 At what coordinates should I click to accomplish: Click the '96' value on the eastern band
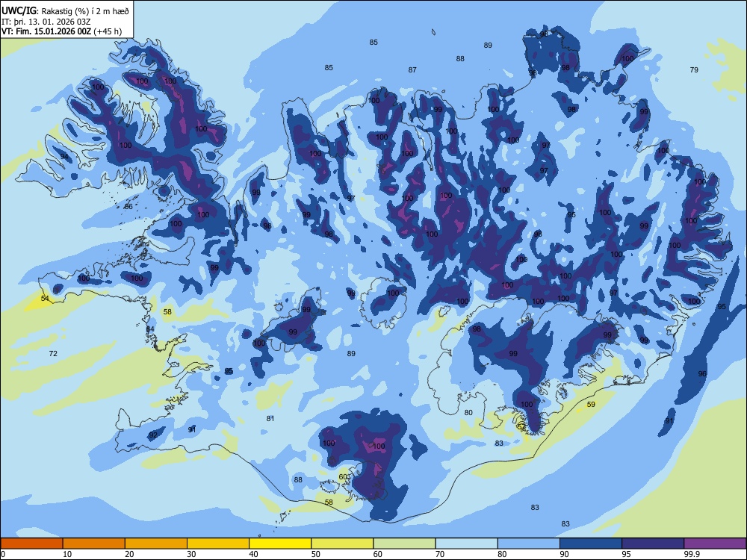tap(702, 374)
